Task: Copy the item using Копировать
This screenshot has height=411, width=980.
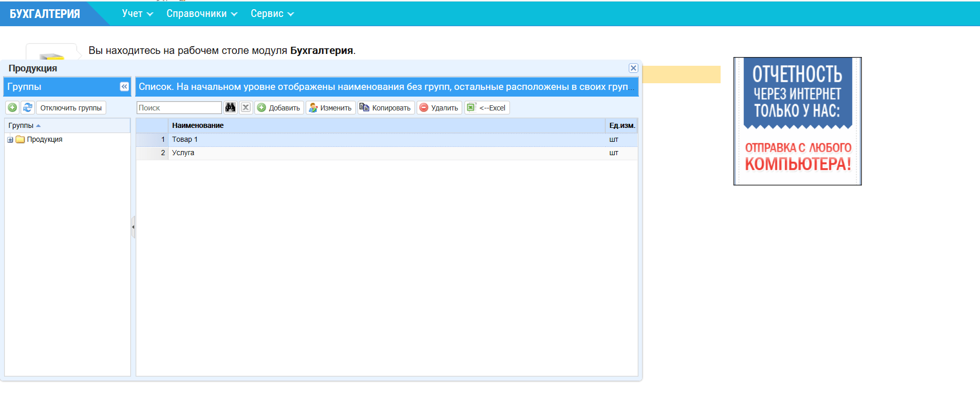Action: pos(386,107)
